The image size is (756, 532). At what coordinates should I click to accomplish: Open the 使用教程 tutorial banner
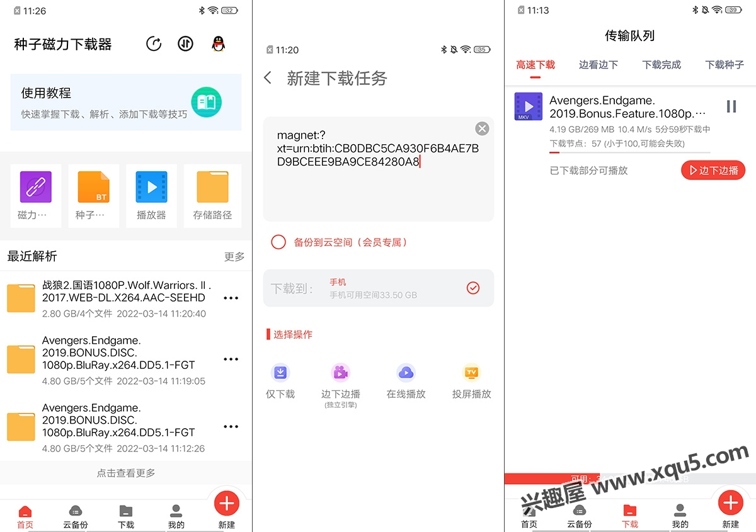pos(126,102)
